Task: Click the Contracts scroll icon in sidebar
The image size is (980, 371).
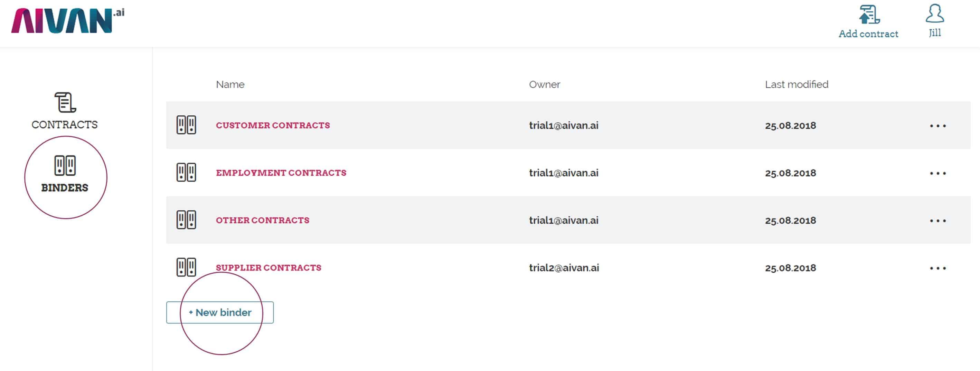Action: pyautogui.click(x=65, y=102)
